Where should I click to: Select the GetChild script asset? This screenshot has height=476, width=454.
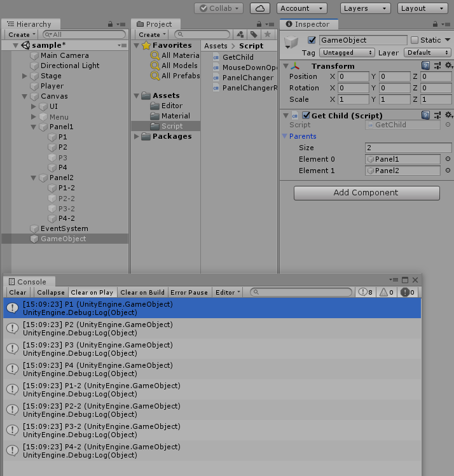click(x=237, y=57)
